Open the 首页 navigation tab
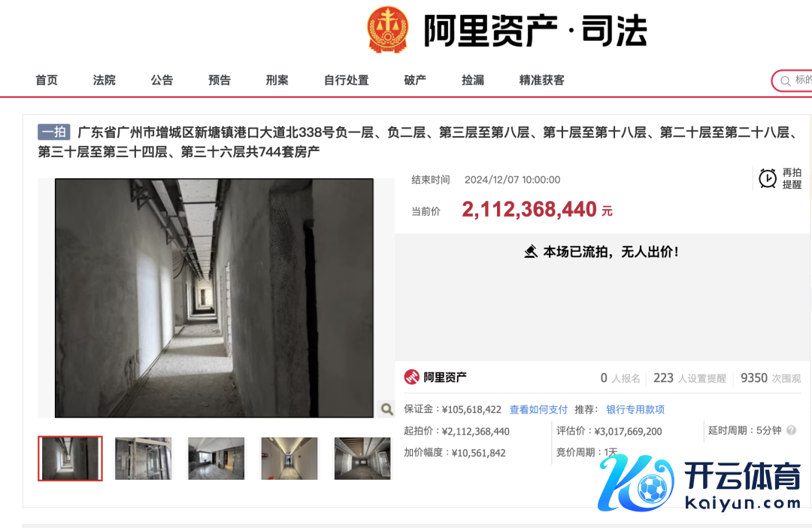Screen dimensions: 812x528 click(x=47, y=80)
